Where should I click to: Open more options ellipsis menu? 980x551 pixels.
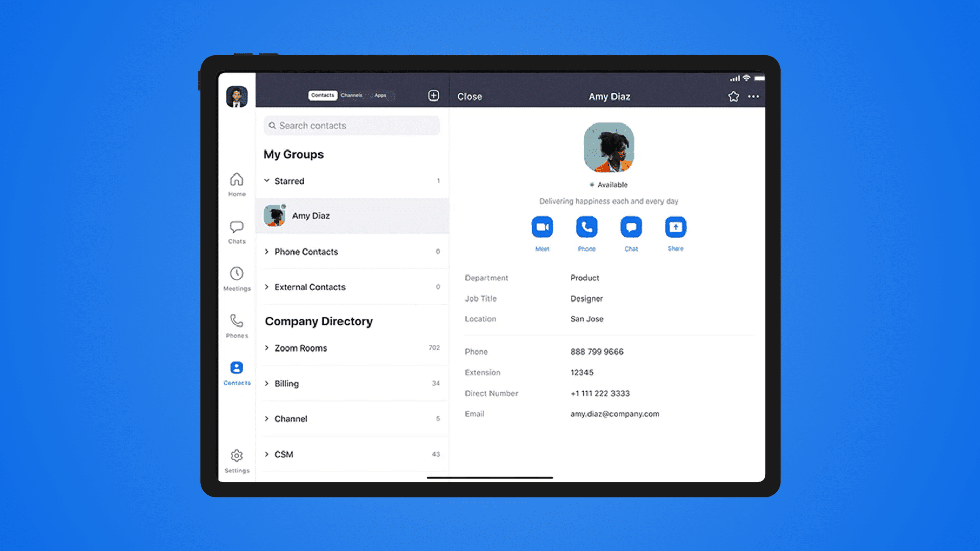click(753, 96)
